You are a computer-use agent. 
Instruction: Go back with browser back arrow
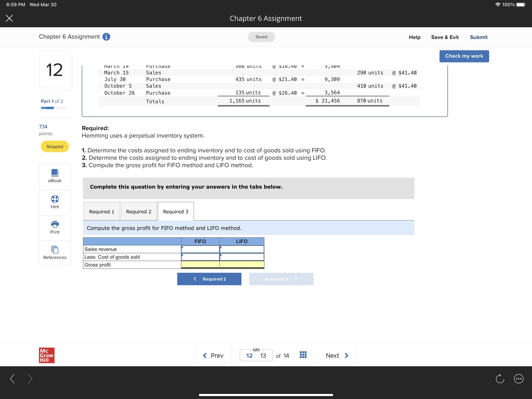[x=12, y=379]
